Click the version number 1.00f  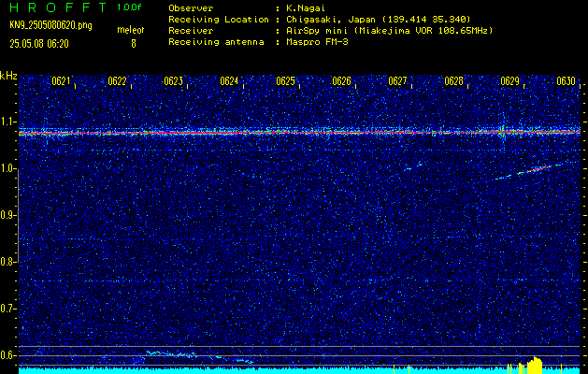pos(129,7)
